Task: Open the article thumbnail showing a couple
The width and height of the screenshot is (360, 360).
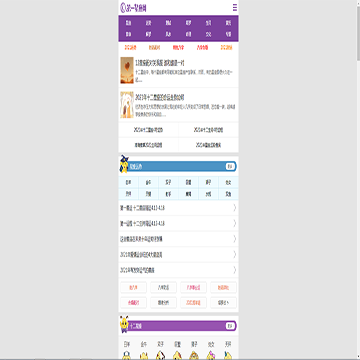Action: coord(127,105)
